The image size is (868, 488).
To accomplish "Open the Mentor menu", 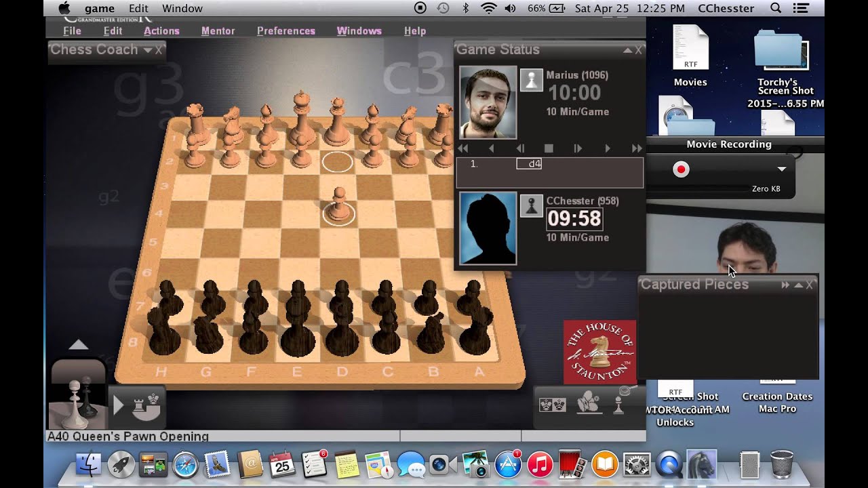I will click(218, 30).
